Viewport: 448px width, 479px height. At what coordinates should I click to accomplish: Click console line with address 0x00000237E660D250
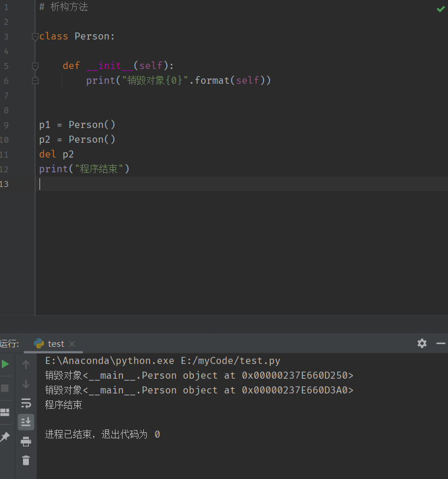[199, 375]
